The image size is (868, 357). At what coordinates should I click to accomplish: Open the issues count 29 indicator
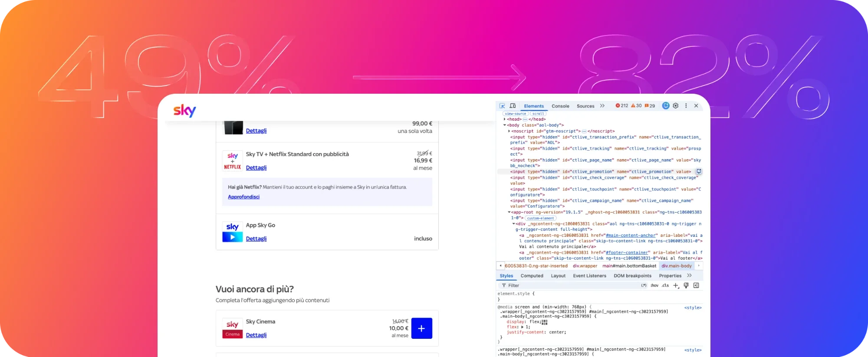pyautogui.click(x=650, y=106)
